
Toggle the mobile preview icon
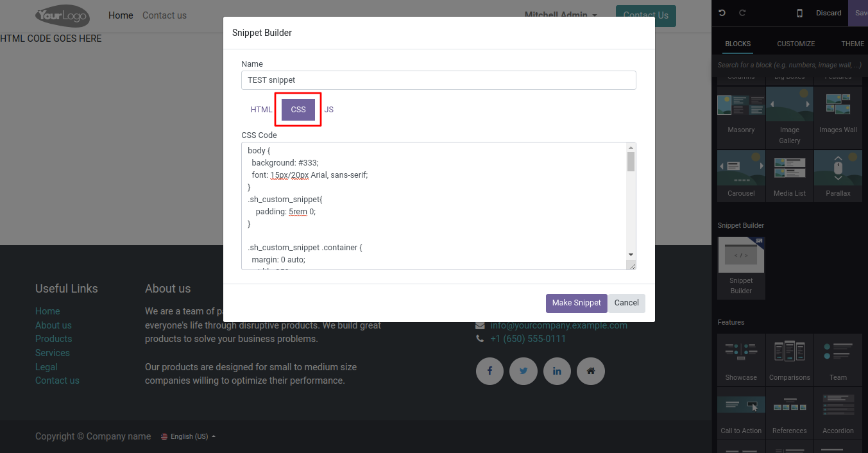pyautogui.click(x=799, y=13)
